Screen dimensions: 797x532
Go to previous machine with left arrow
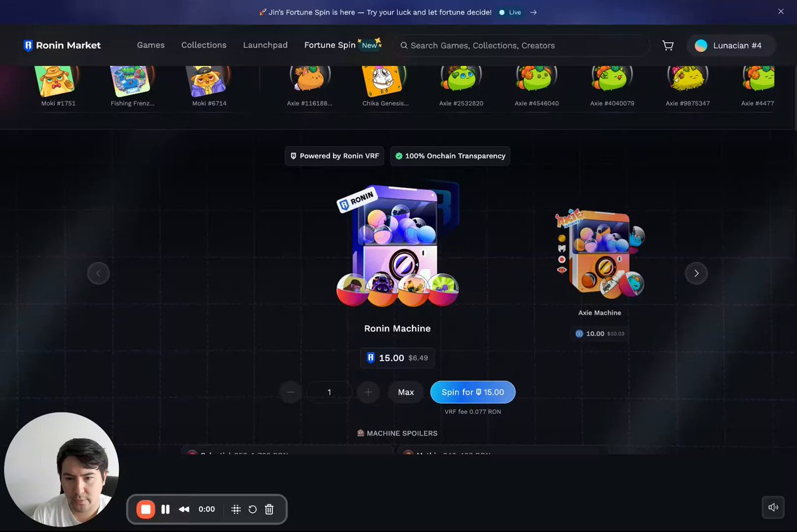[98, 273]
